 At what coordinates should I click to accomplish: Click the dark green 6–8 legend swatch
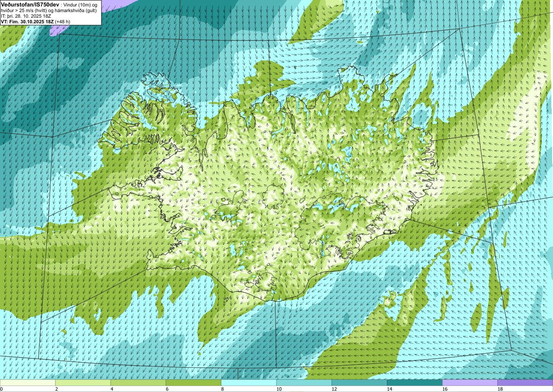tap(194, 383)
